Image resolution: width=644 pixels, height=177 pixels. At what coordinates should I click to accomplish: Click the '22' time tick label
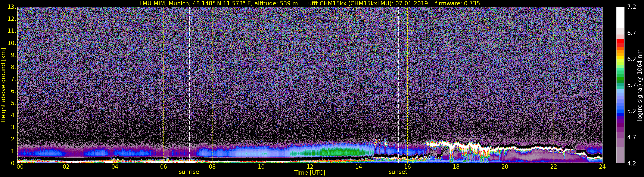(554, 167)
